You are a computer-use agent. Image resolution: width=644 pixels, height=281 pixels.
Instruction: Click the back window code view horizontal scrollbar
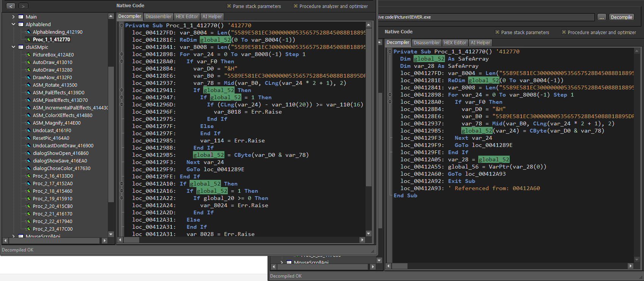point(510,266)
